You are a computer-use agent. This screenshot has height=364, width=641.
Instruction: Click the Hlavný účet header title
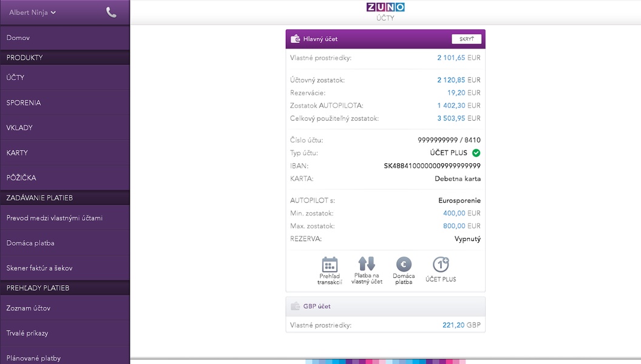tap(320, 39)
